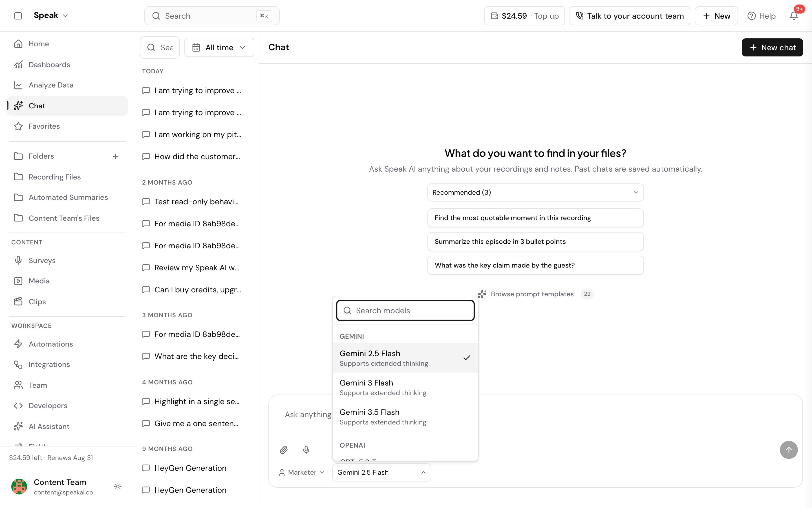812x508 pixels.
Task: Open chat "Give me a one senten..."
Action: [x=192, y=423]
